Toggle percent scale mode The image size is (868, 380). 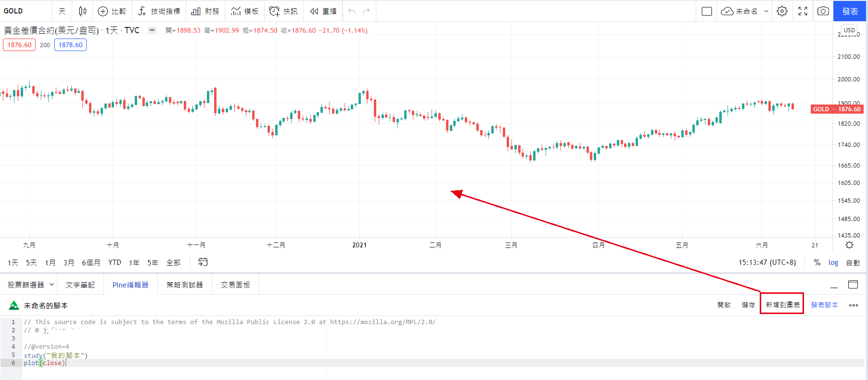[817, 262]
